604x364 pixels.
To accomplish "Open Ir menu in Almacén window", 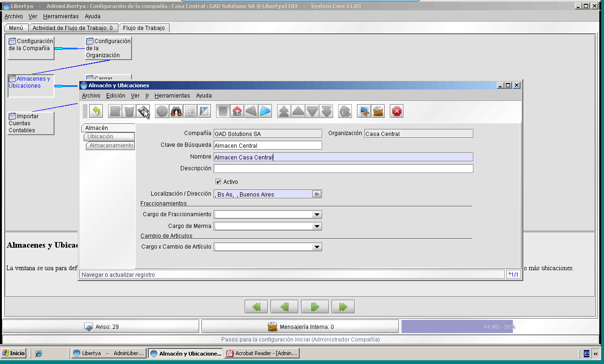I will tap(147, 96).
